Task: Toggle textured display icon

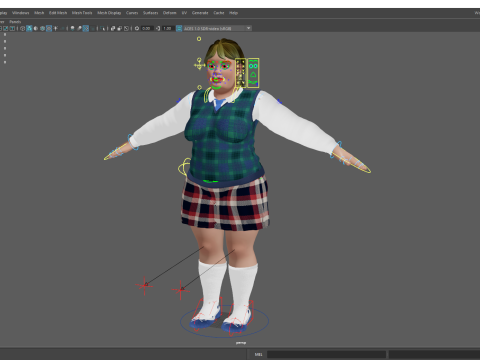Action: (x=49, y=28)
